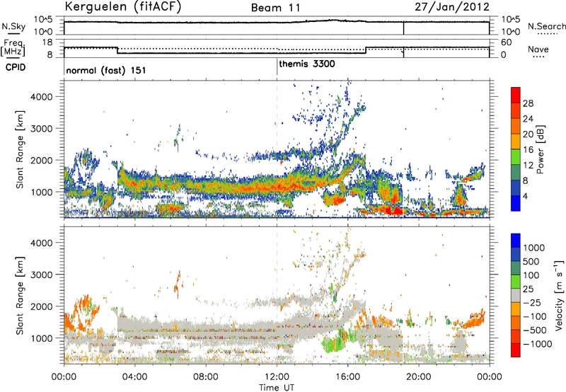
Task: Click the '25' velocity colorbar label
Action: 528,289
